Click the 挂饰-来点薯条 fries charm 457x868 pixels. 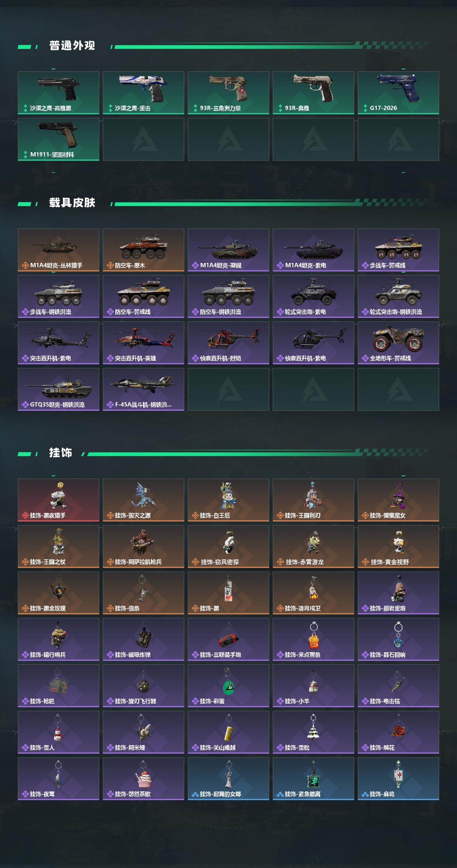313,639
